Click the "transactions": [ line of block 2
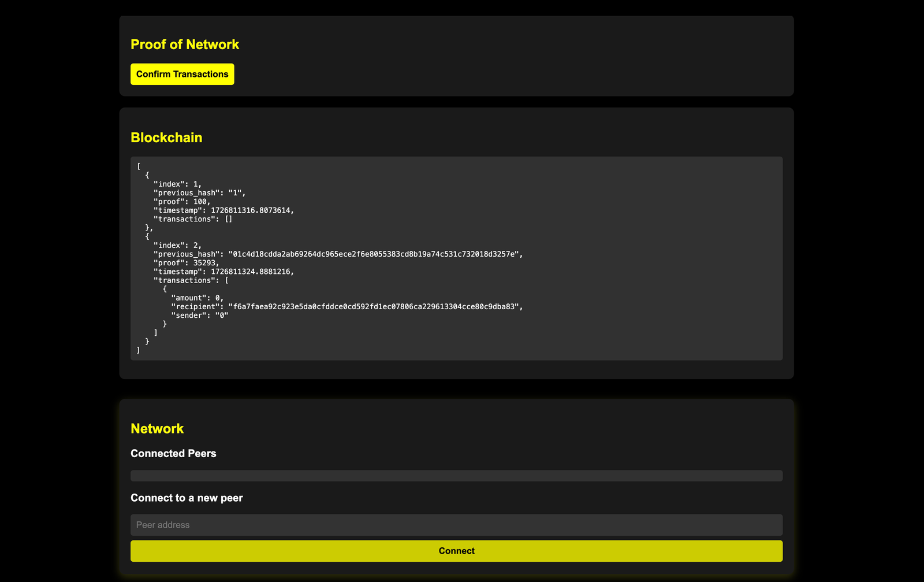The height and width of the screenshot is (582, 924). (191, 280)
